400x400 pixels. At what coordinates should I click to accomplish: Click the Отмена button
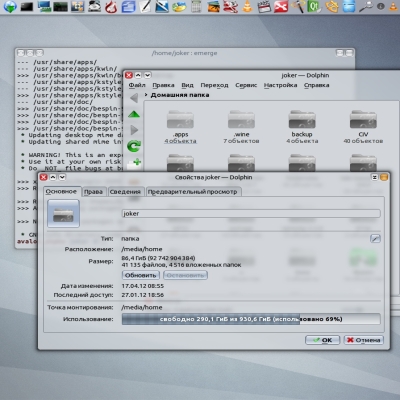click(x=364, y=340)
